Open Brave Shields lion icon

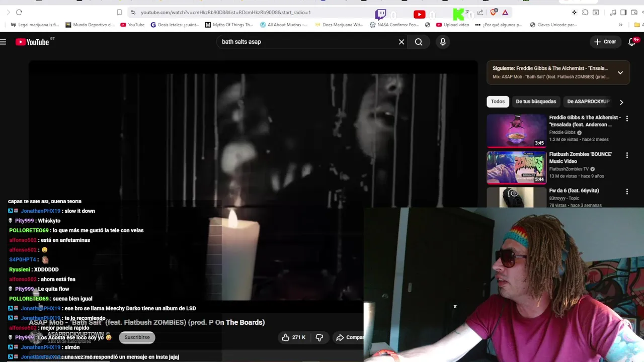(x=494, y=12)
